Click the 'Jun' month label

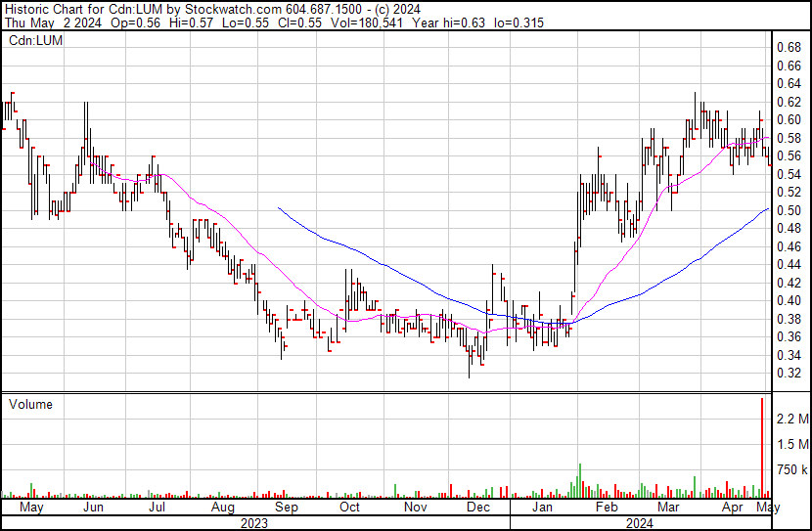(93, 508)
